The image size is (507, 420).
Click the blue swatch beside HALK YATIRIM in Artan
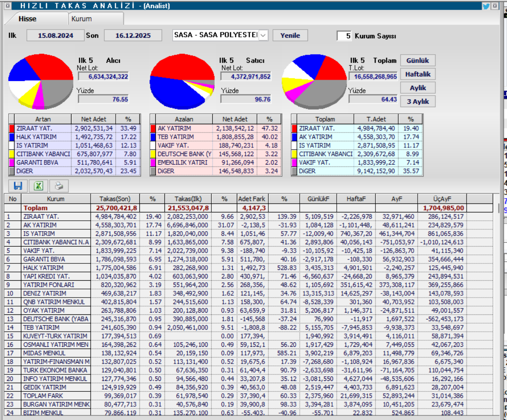click(12, 137)
